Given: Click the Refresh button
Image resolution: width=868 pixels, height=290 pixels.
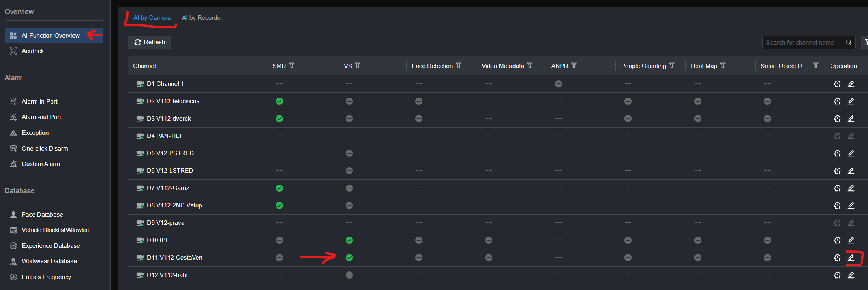Looking at the screenshot, I should tap(149, 42).
